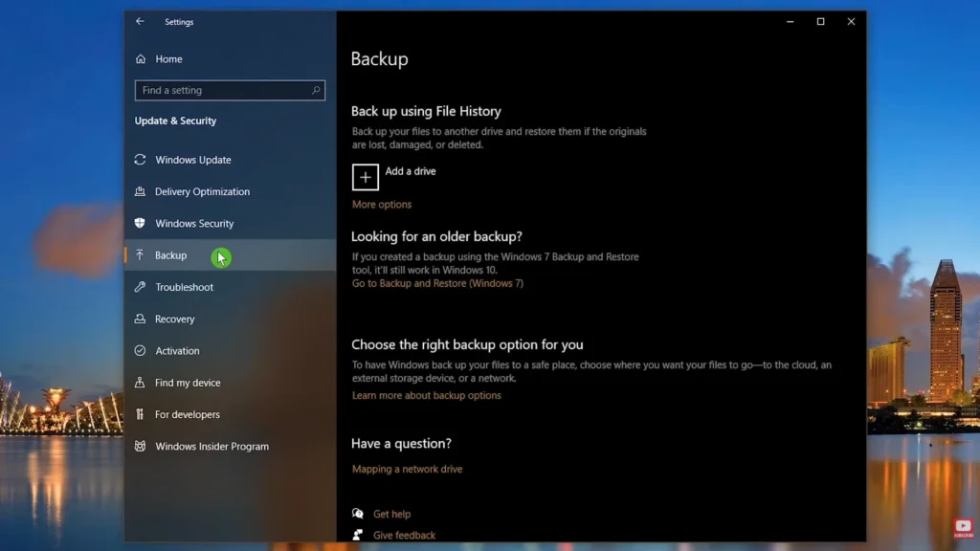This screenshot has height=551, width=980.
Task: Minimize the Settings window
Action: 790,21
